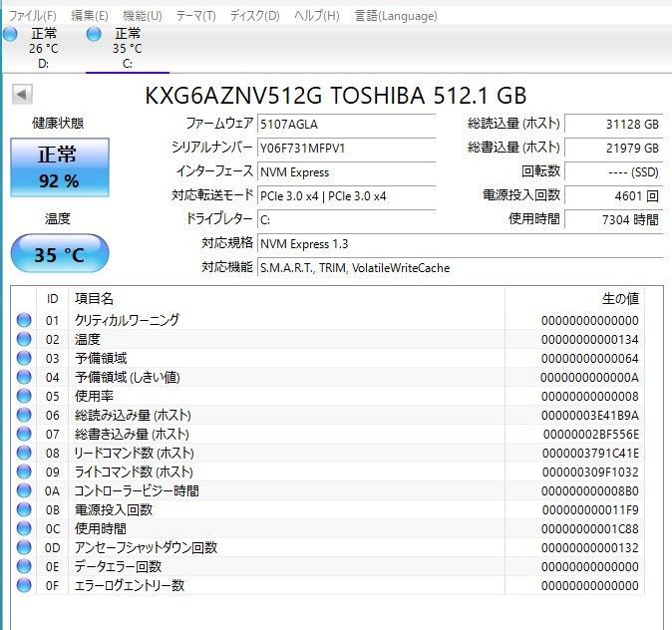672x630 pixels.
Task: Click status orb for 04 予備領域 (しきい値)
Action: (24, 377)
